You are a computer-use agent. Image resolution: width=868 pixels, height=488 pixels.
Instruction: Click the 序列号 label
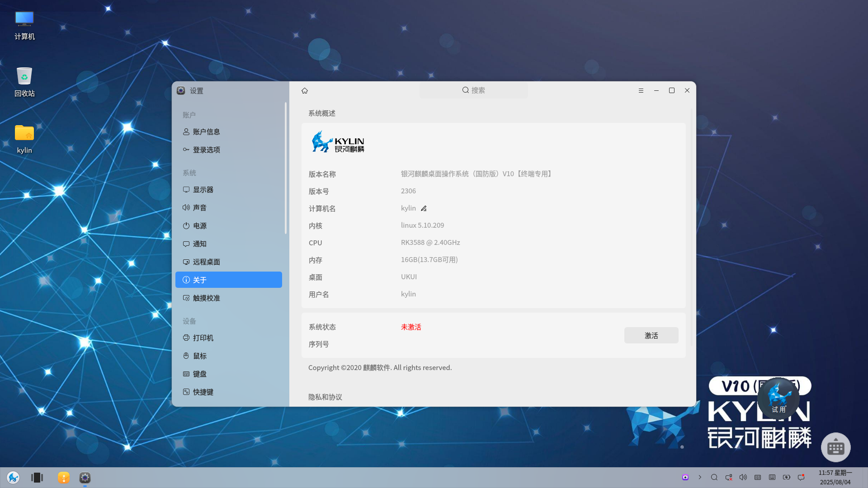[319, 344]
